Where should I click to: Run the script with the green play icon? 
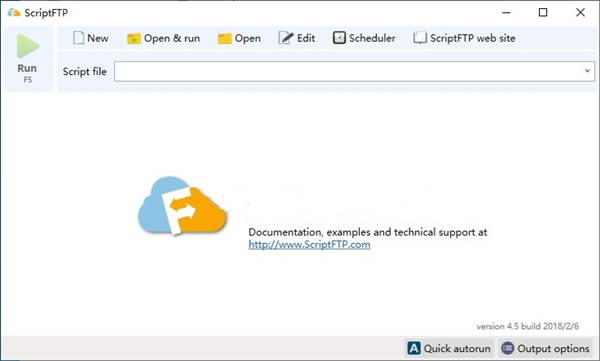(x=28, y=46)
